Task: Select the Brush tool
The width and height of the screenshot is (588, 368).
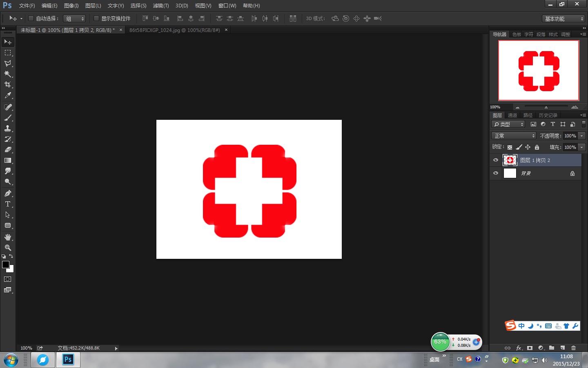Action: 8,118
